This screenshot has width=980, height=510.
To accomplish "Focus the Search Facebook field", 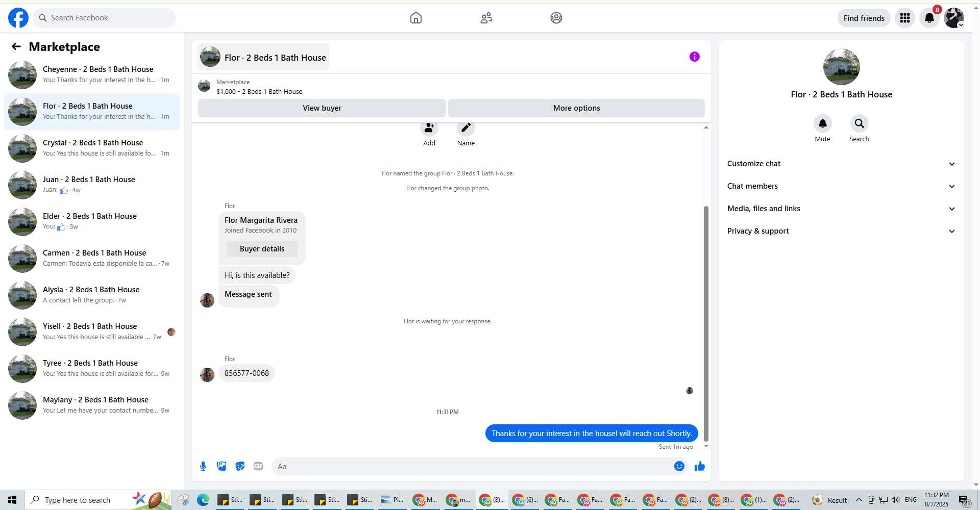I will [104, 18].
